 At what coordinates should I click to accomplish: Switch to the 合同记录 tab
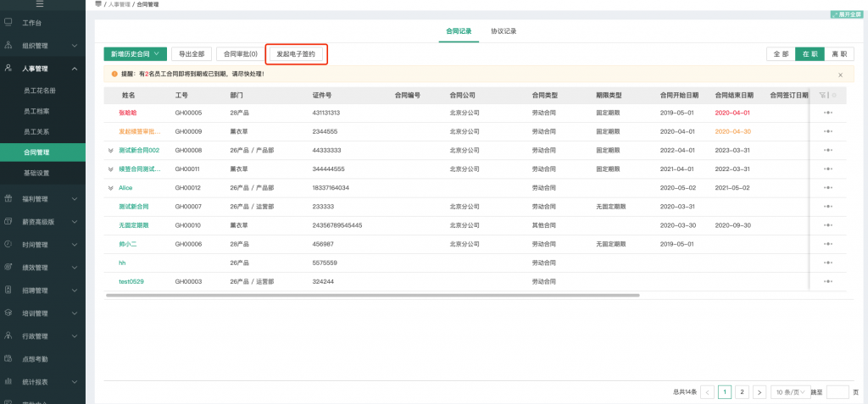coord(459,31)
